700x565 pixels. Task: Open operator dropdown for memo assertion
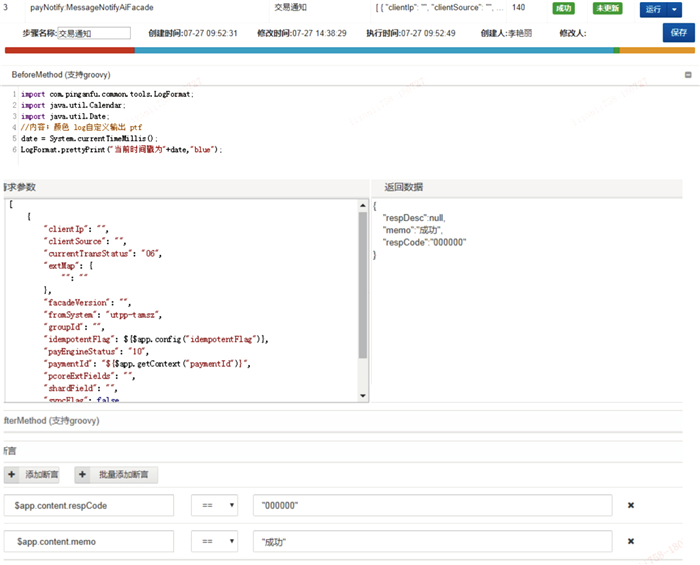pos(214,541)
